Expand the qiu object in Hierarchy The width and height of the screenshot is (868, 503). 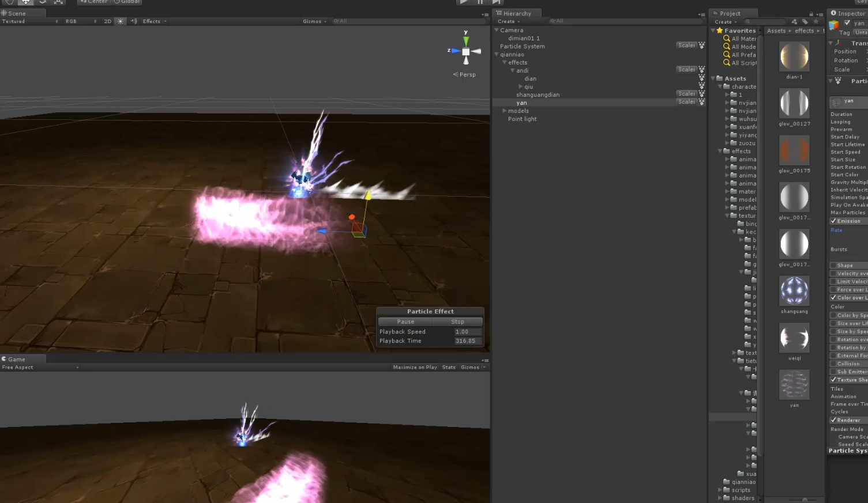pyautogui.click(x=521, y=86)
